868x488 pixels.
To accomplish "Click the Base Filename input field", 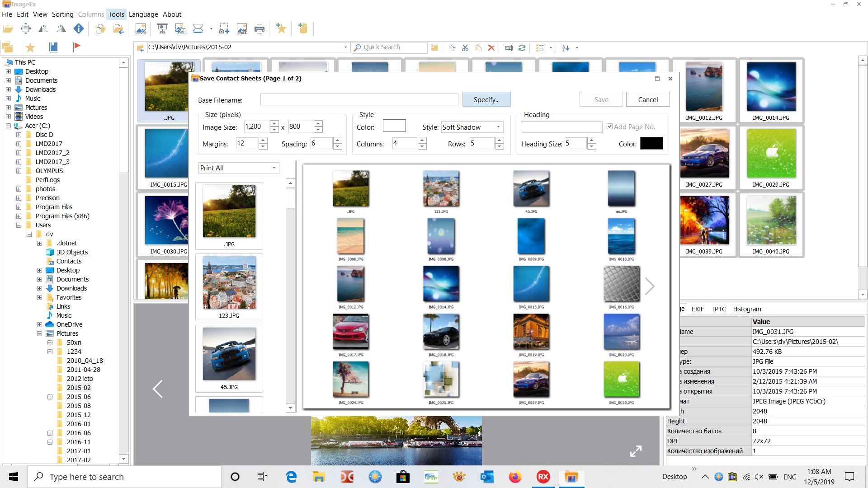I will pyautogui.click(x=359, y=99).
